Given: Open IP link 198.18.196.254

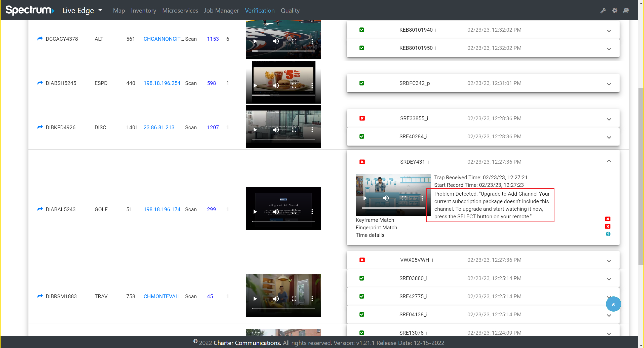Looking at the screenshot, I should 162,83.
